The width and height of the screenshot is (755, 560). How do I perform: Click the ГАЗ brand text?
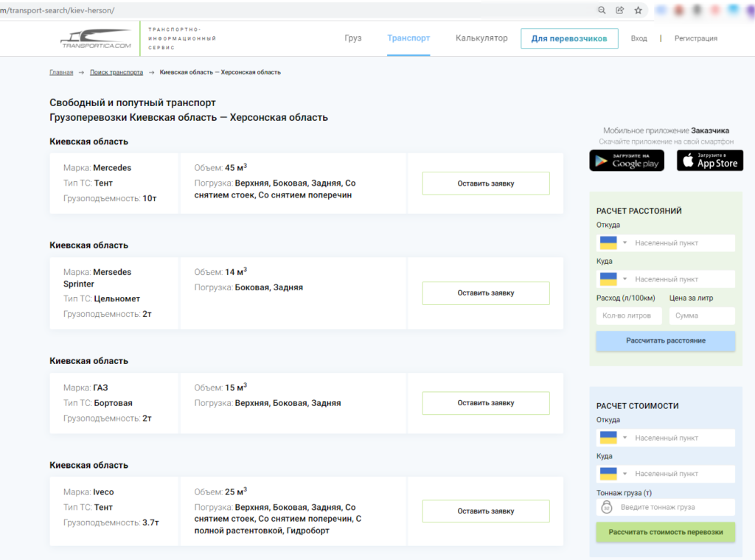[100, 388]
